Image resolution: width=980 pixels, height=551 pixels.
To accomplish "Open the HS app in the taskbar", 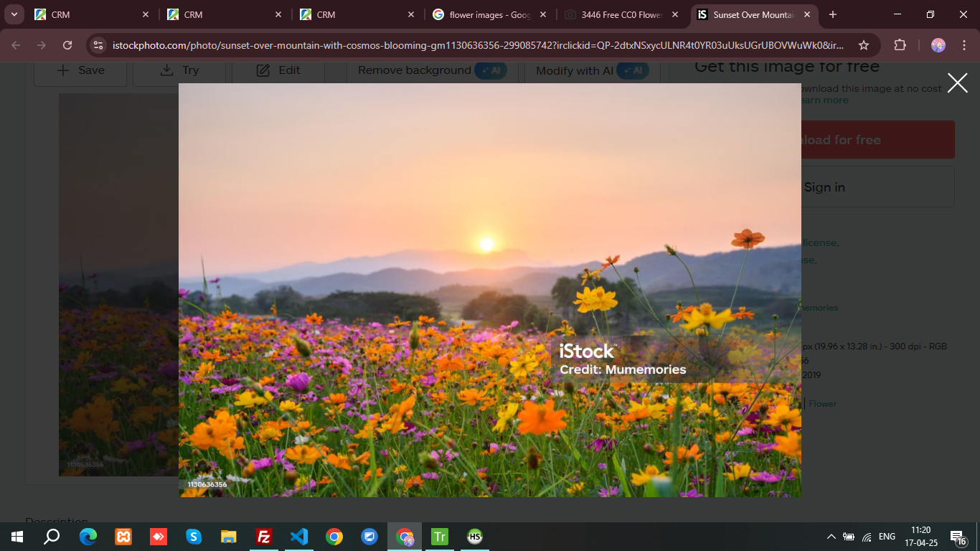I will (475, 537).
